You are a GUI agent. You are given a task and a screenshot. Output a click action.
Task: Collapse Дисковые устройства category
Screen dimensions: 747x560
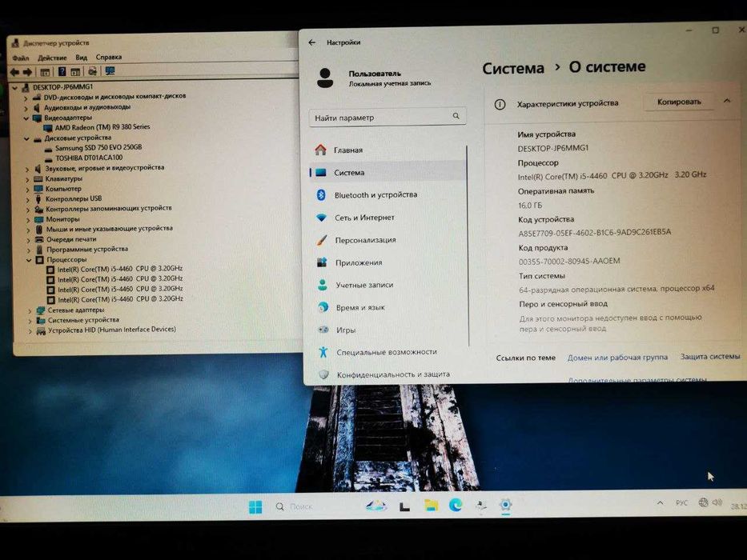point(26,138)
